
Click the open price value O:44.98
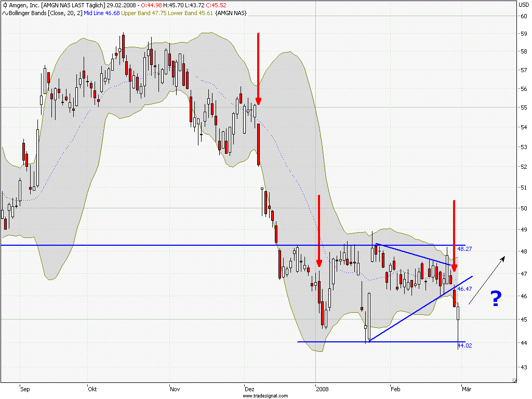[x=152, y=5]
